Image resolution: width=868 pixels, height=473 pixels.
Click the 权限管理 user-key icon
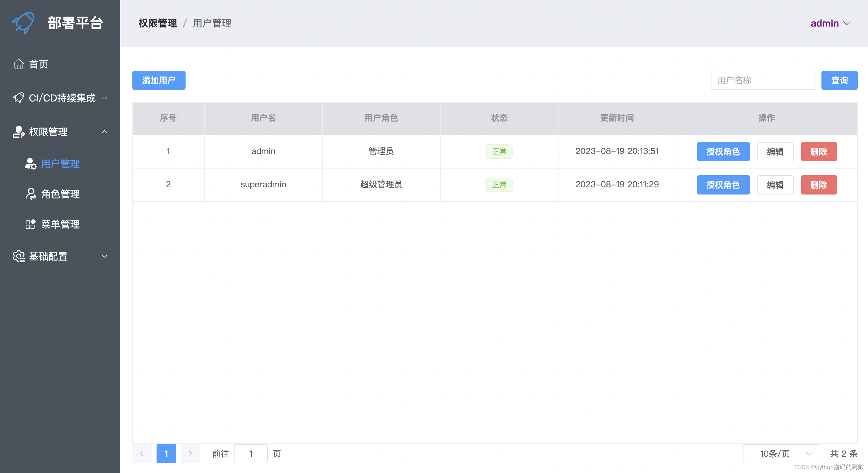pos(18,132)
